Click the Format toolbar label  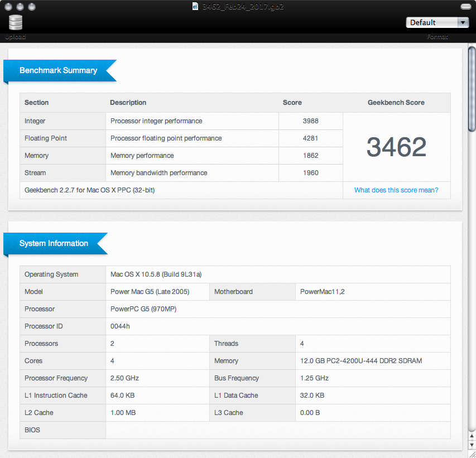(437, 37)
